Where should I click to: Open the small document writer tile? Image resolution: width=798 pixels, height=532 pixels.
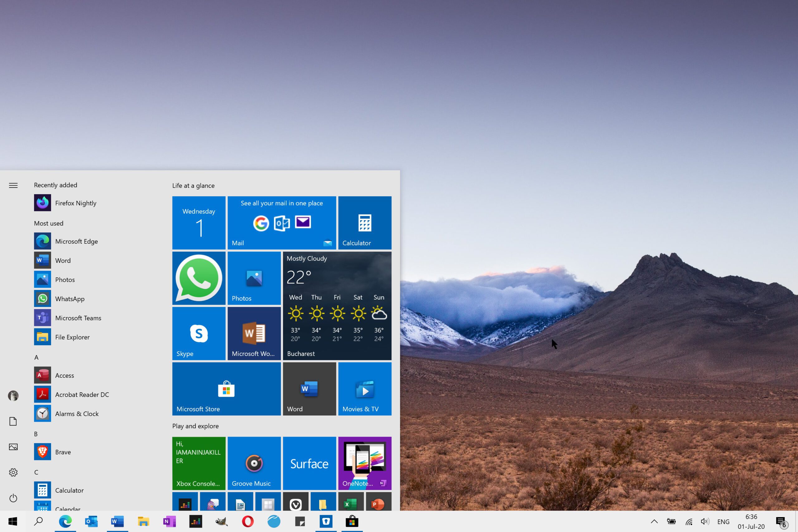pyautogui.click(x=240, y=501)
